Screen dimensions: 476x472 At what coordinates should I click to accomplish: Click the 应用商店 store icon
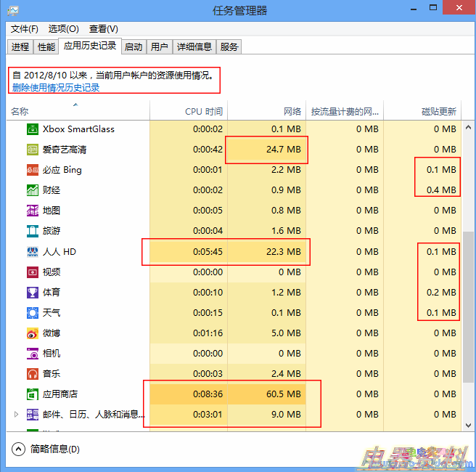pos(33,394)
